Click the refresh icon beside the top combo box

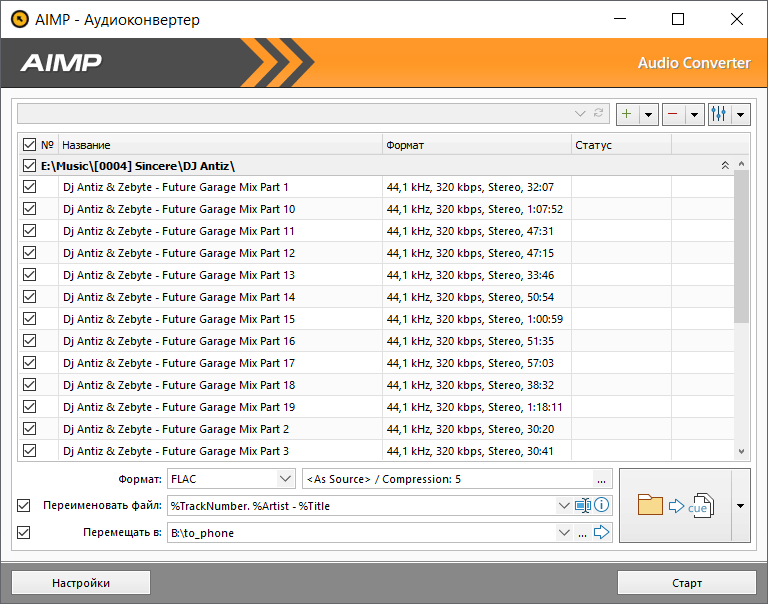(599, 114)
